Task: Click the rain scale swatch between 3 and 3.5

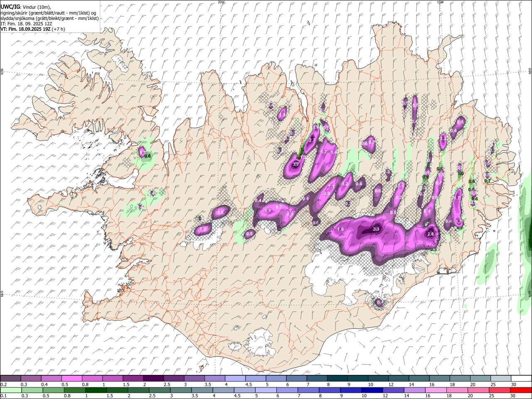Action: [x=181, y=390]
